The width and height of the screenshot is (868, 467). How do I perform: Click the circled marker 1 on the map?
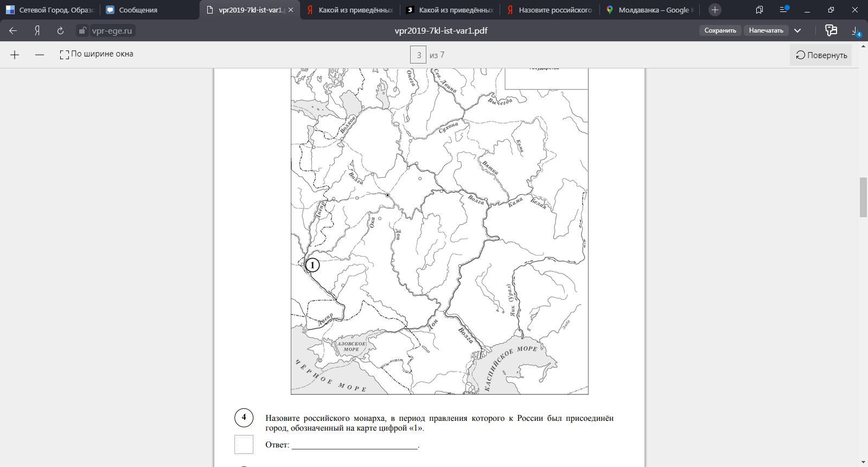point(312,265)
